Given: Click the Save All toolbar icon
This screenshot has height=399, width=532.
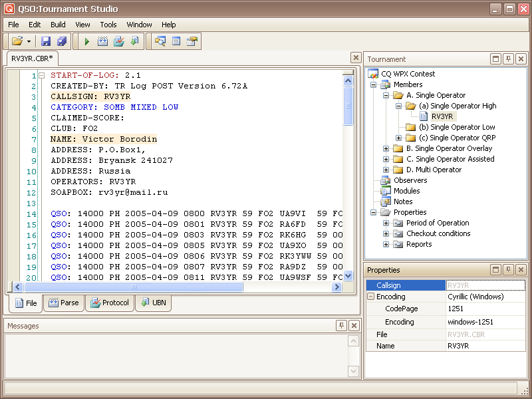Looking at the screenshot, I should pos(61,41).
